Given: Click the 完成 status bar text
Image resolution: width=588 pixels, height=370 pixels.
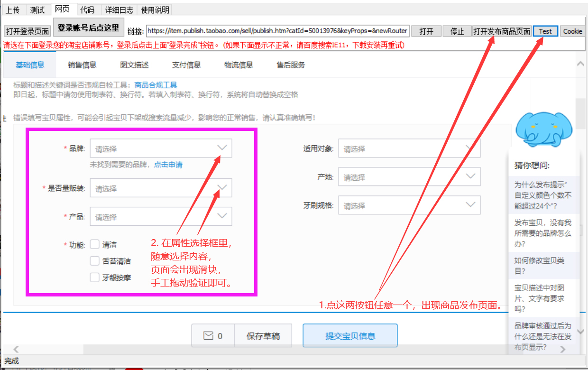Looking at the screenshot, I should 11,361.
